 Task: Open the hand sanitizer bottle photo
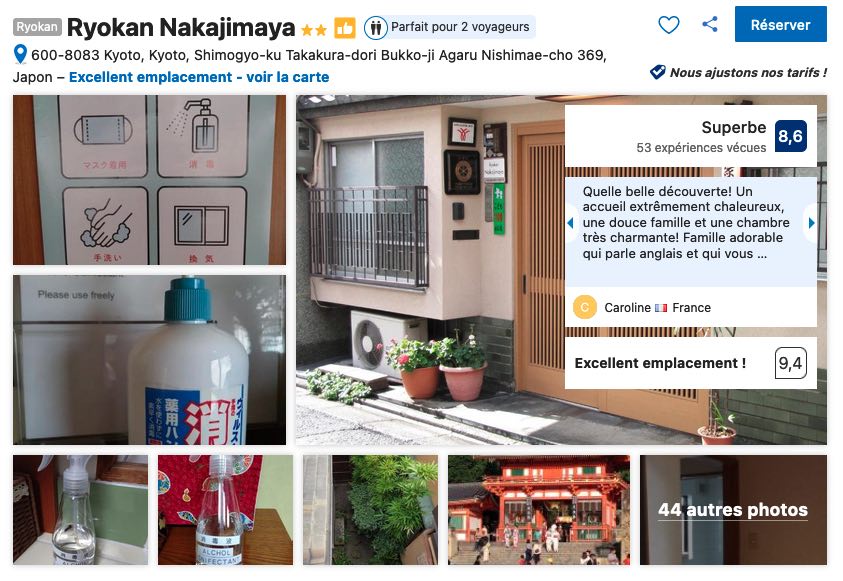point(149,360)
